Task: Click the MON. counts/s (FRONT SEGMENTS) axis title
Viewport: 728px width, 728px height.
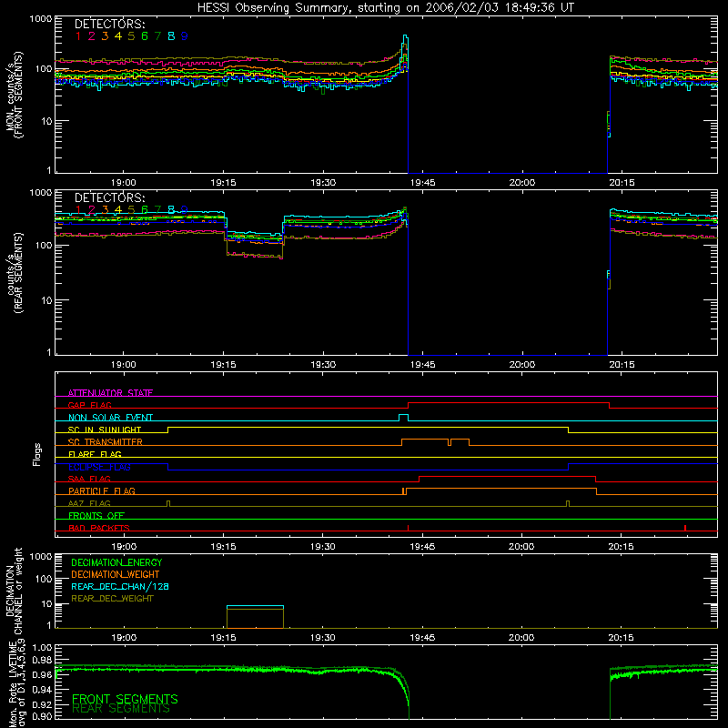Action: click(15, 95)
